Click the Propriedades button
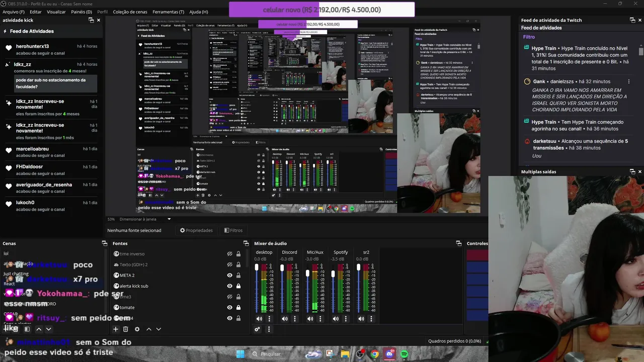 click(x=196, y=230)
